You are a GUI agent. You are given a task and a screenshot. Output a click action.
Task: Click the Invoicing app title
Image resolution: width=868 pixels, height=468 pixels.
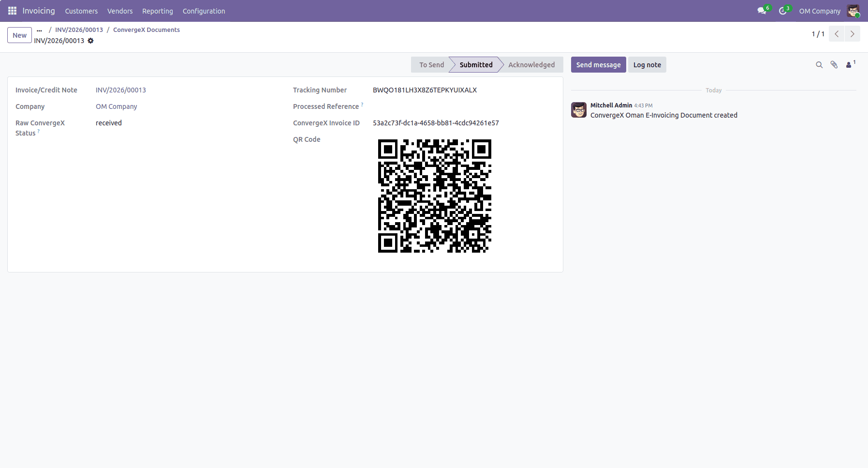pyautogui.click(x=39, y=11)
